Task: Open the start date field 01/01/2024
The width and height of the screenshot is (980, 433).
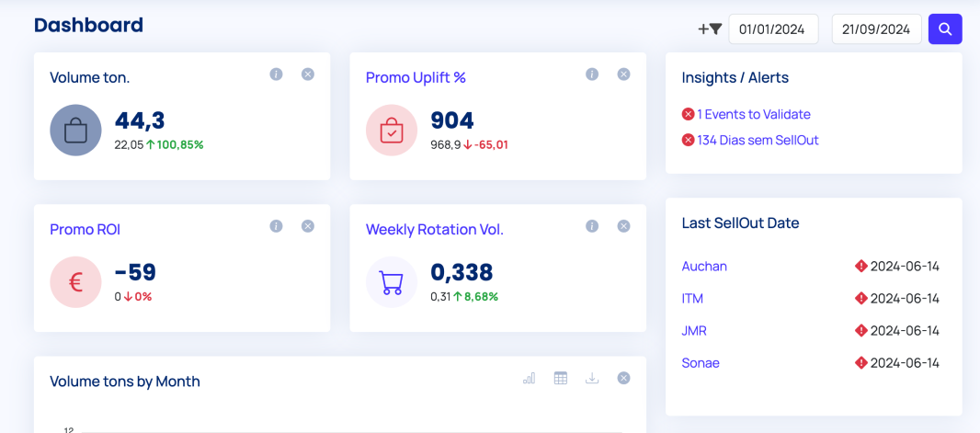Action: pyautogui.click(x=773, y=29)
